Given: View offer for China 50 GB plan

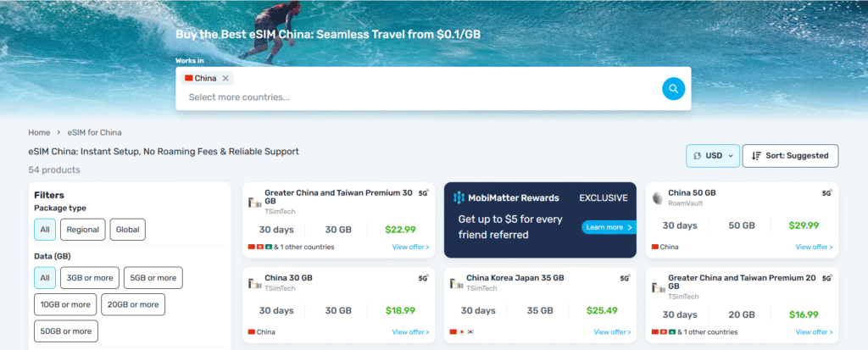Looking at the screenshot, I should tap(814, 247).
